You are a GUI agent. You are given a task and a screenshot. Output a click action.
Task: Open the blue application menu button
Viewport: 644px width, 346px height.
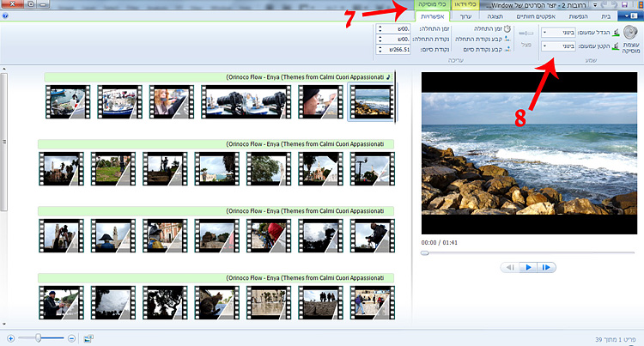click(634, 16)
